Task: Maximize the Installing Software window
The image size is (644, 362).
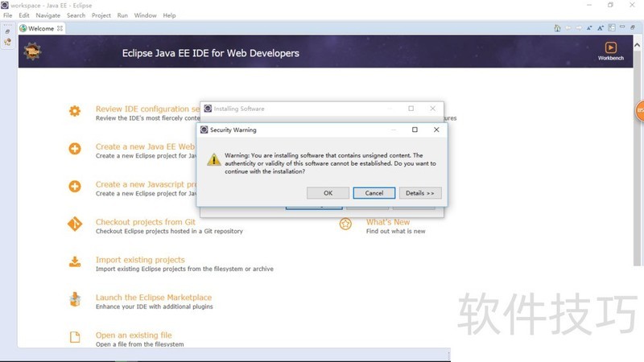Action: 411,109
